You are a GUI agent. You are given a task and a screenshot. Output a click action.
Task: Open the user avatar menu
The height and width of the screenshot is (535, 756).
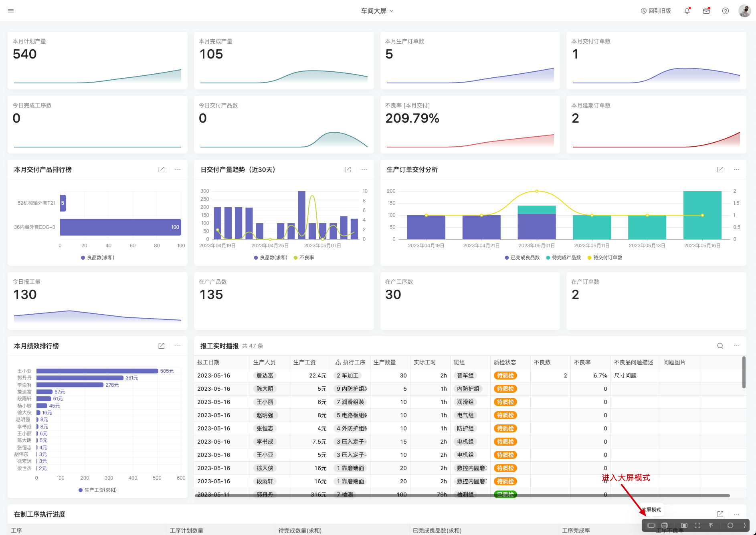tap(745, 11)
